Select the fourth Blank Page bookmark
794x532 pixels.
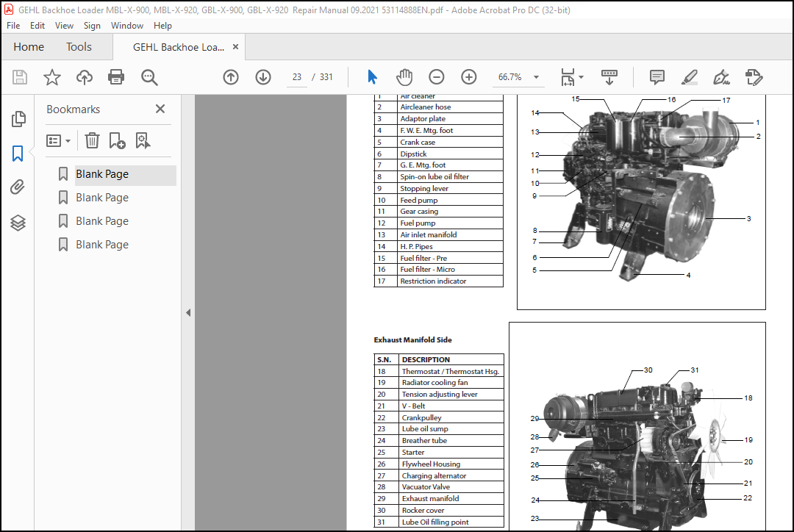(102, 245)
